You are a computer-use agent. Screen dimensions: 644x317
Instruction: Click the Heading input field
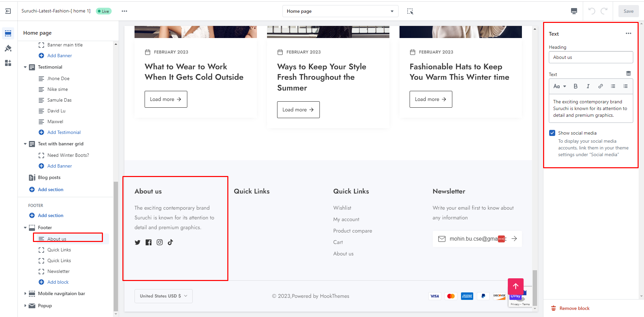[591, 57]
